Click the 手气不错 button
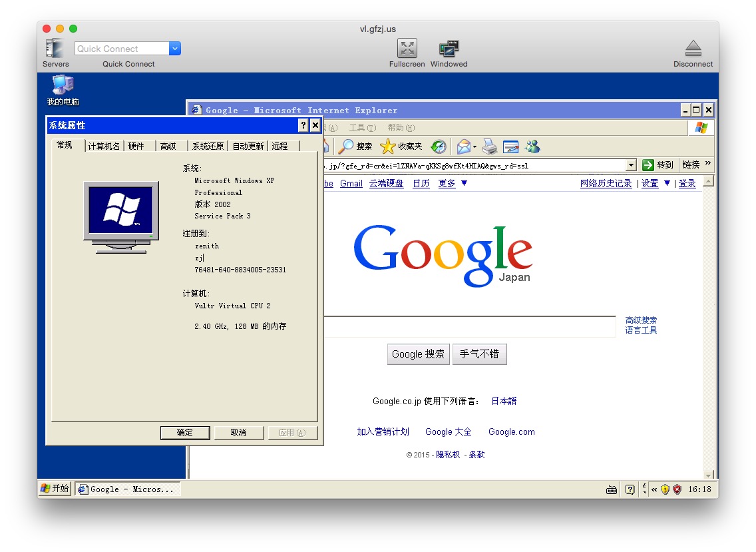This screenshot has height=552, width=756. coord(479,354)
